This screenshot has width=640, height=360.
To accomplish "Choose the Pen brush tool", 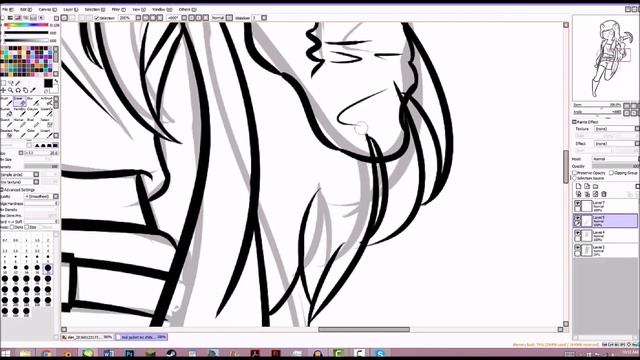I will click(x=19, y=133).
